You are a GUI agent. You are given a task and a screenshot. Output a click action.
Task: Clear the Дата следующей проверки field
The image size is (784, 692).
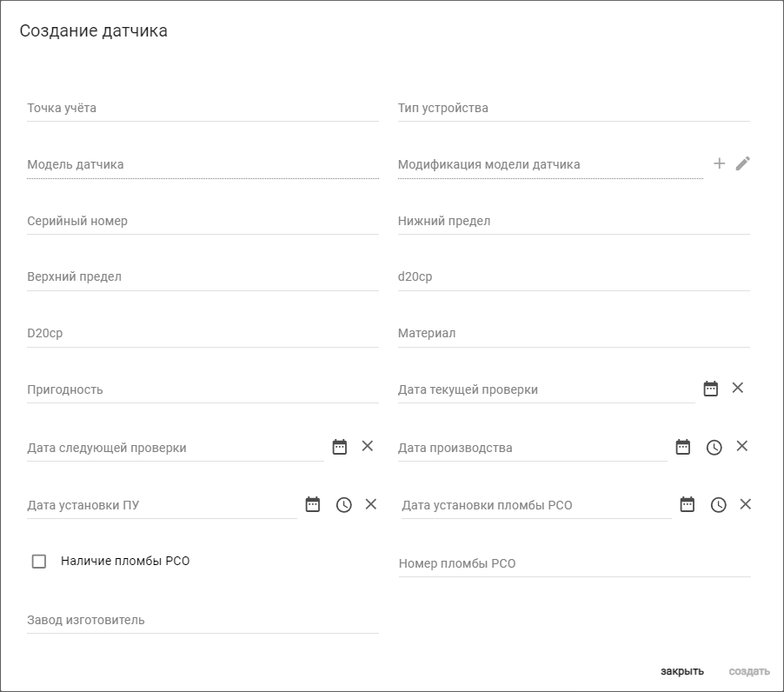point(368,446)
